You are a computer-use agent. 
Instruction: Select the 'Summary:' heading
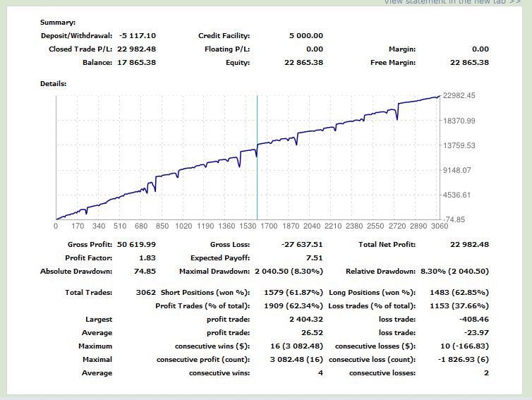[x=58, y=23]
